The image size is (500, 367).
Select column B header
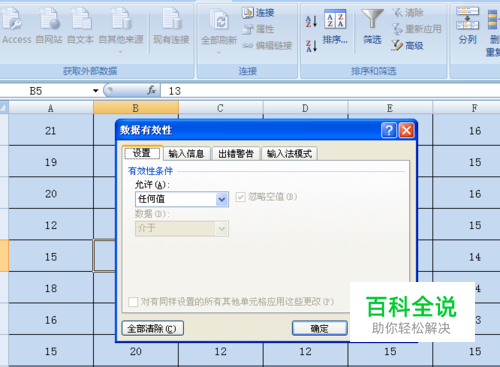point(136,108)
